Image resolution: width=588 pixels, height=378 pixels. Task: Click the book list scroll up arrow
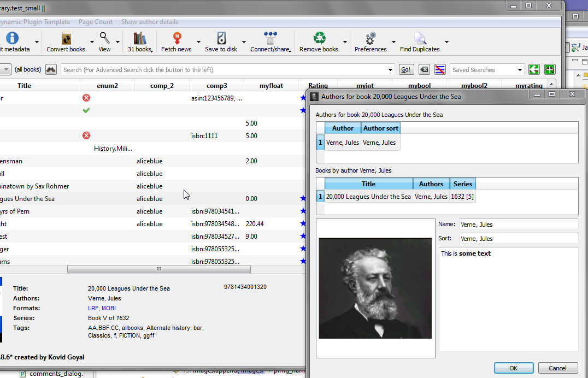pyautogui.click(x=551, y=84)
